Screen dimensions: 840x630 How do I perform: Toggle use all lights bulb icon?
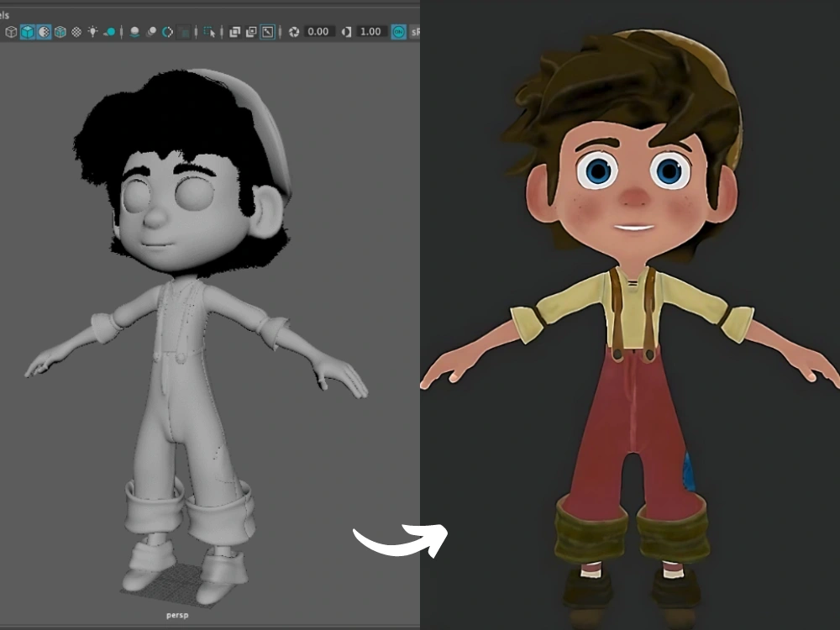click(93, 32)
